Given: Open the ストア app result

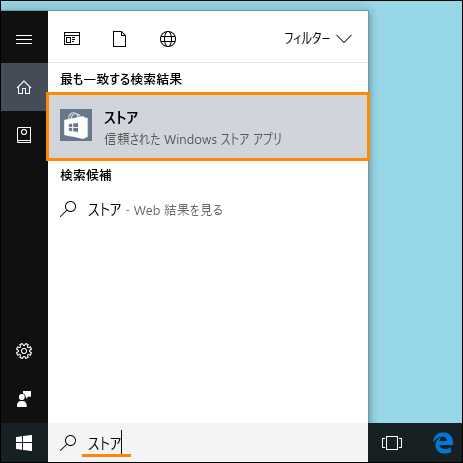Looking at the screenshot, I should coord(208,127).
